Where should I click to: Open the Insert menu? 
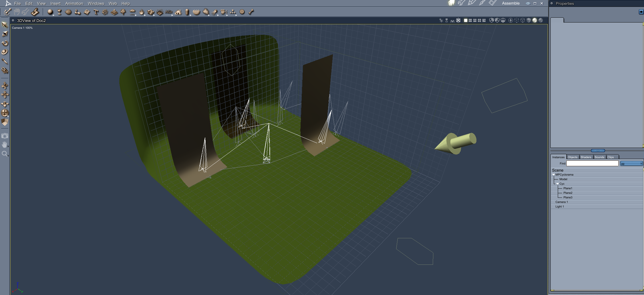pyautogui.click(x=55, y=3)
